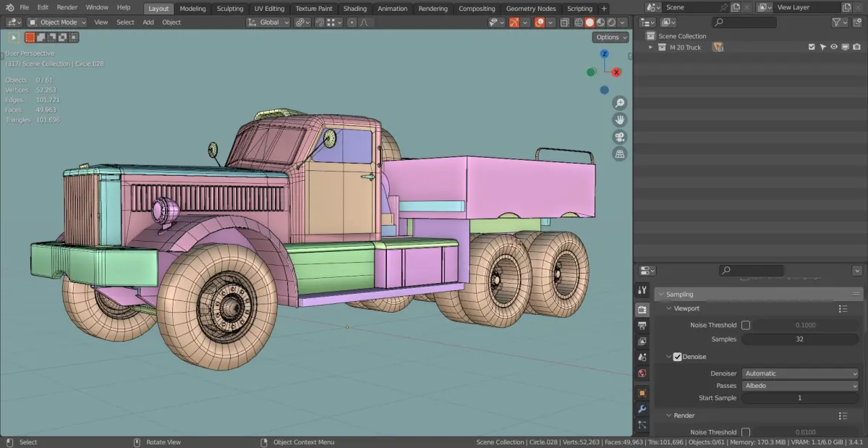The width and height of the screenshot is (868, 448).
Task: Open the viewport Select menu
Action: (125, 22)
